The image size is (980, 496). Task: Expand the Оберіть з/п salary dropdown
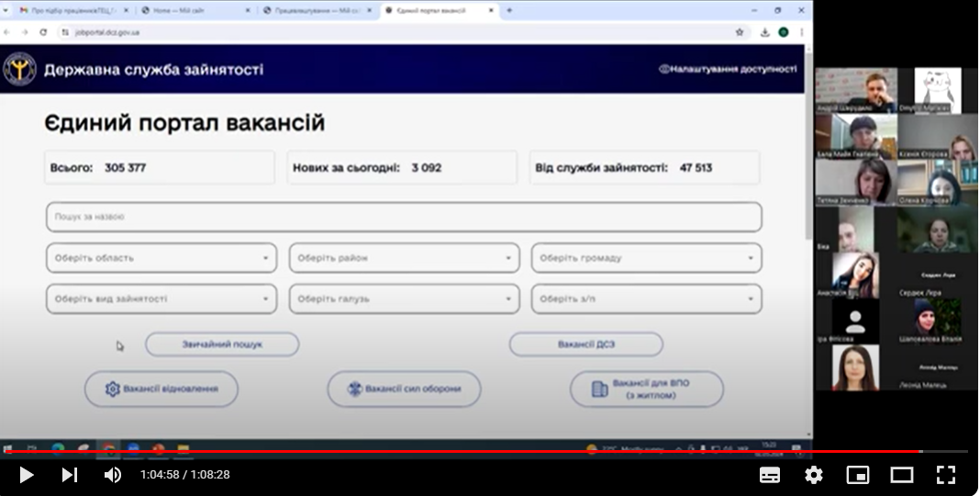[646, 299]
